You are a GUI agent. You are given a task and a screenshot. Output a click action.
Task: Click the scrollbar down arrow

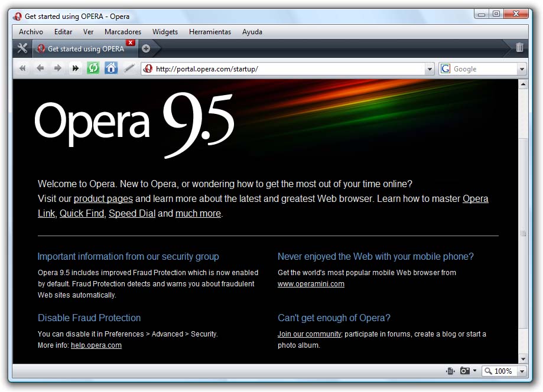click(523, 359)
